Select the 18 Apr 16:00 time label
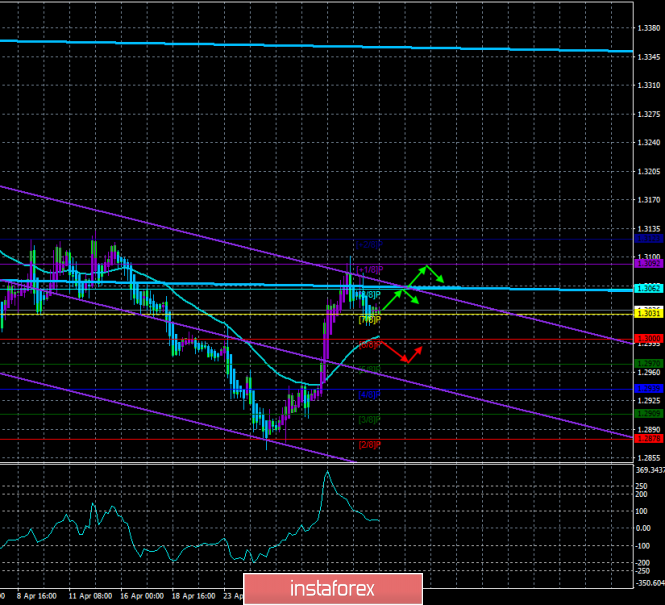 (194, 596)
